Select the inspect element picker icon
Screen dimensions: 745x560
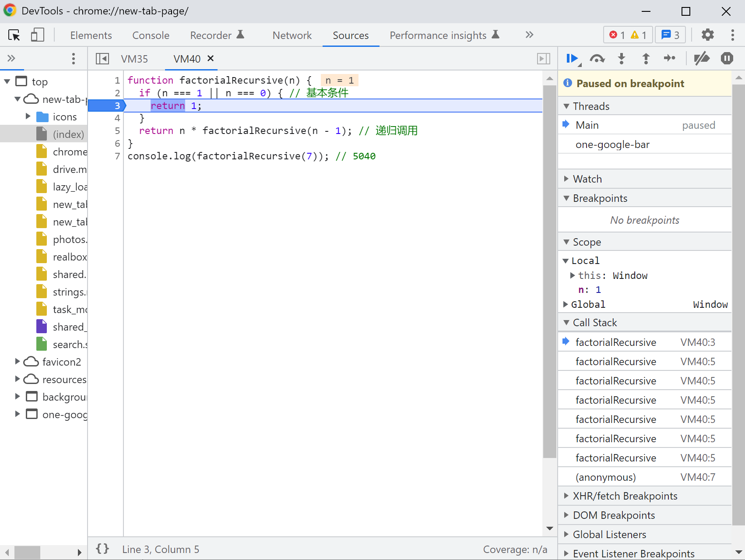point(14,35)
